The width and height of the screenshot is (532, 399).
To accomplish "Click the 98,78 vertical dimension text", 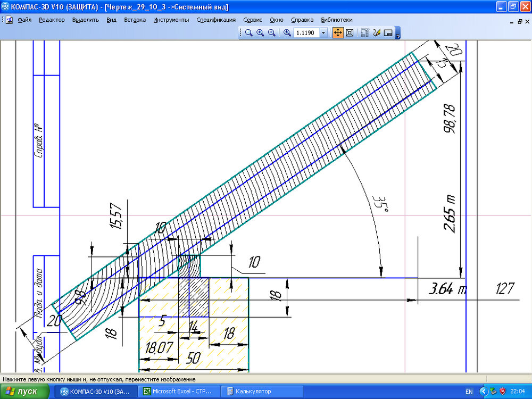I will coord(451,118).
